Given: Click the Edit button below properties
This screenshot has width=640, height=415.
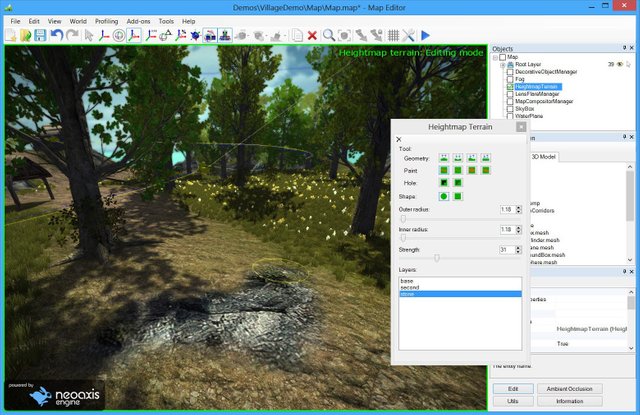Looking at the screenshot, I should coord(513,389).
